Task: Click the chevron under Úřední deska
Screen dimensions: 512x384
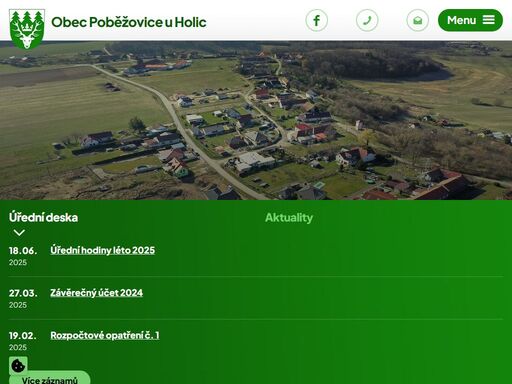Action: pos(19,233)
